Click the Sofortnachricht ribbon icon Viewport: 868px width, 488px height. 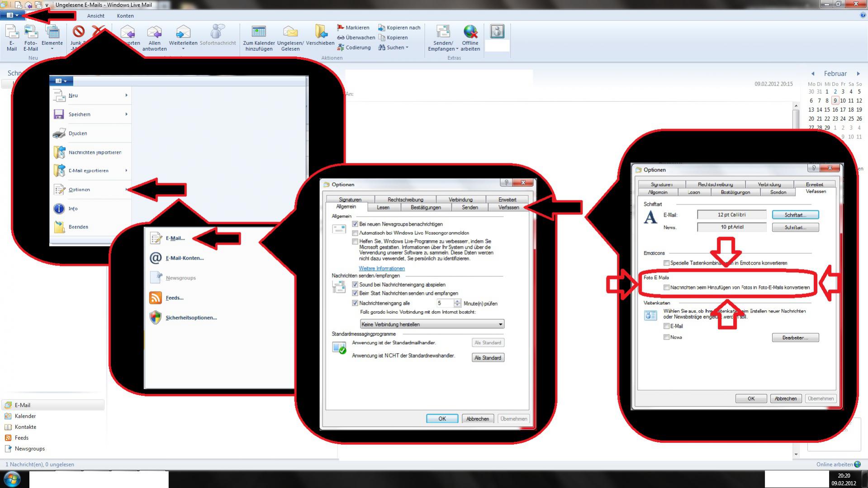point(218,32)
